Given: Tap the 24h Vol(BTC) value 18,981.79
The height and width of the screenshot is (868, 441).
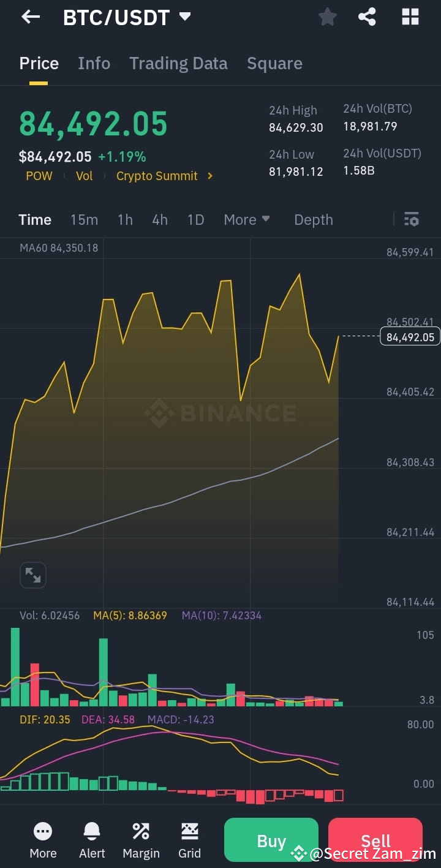Looking at the screenshot, I should [370, 126].
